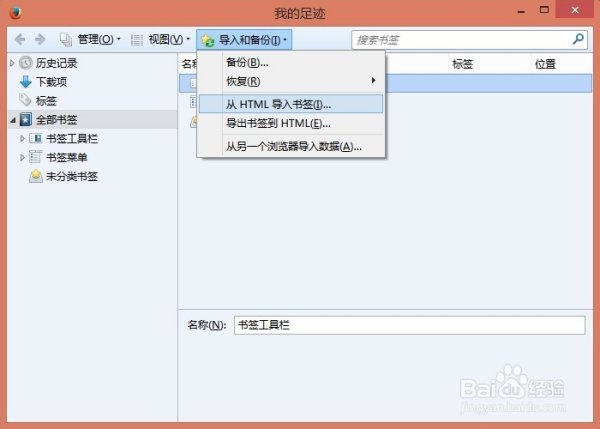Click the blue 下载项 download arrow icon
This screenshot has width=600, height=429.
tap(26, 82)
